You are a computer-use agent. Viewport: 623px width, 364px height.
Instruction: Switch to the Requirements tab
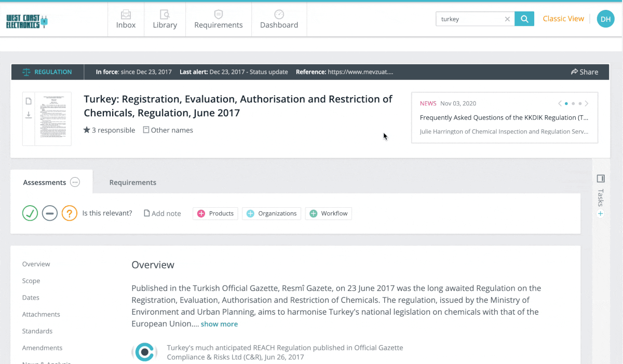point(132,182)
